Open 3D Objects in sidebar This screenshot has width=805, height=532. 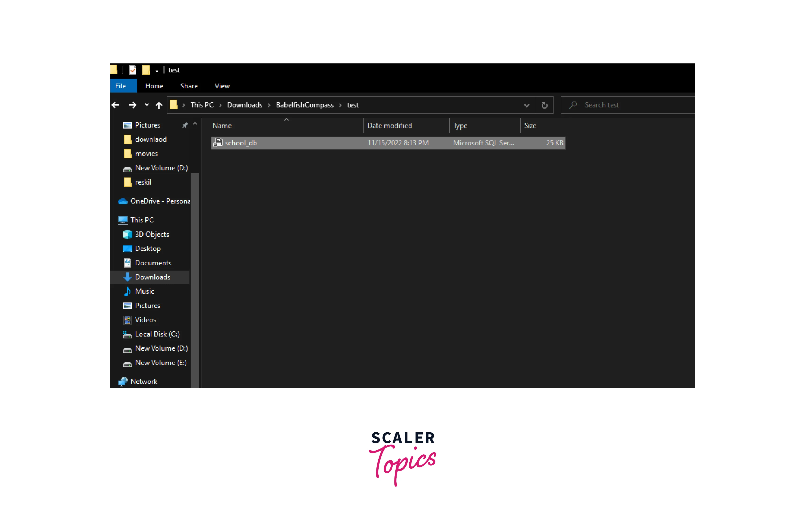pos(152,234)
